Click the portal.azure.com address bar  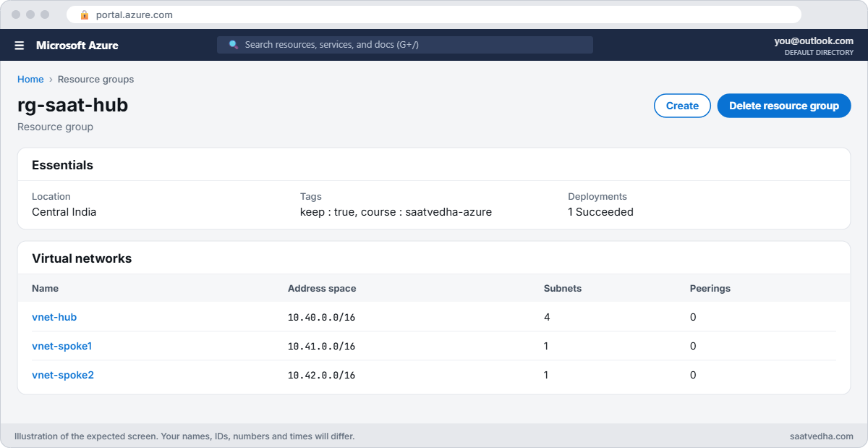coord(434,14)
